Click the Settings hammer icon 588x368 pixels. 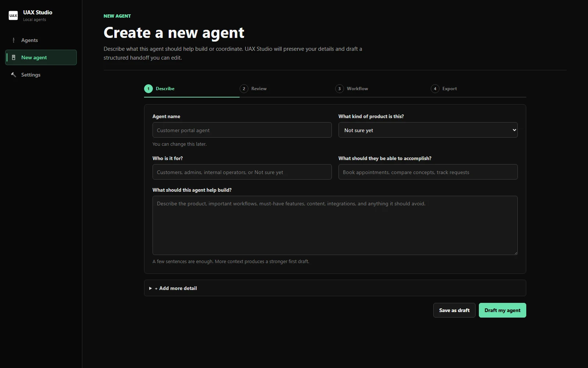pos(14,75)
